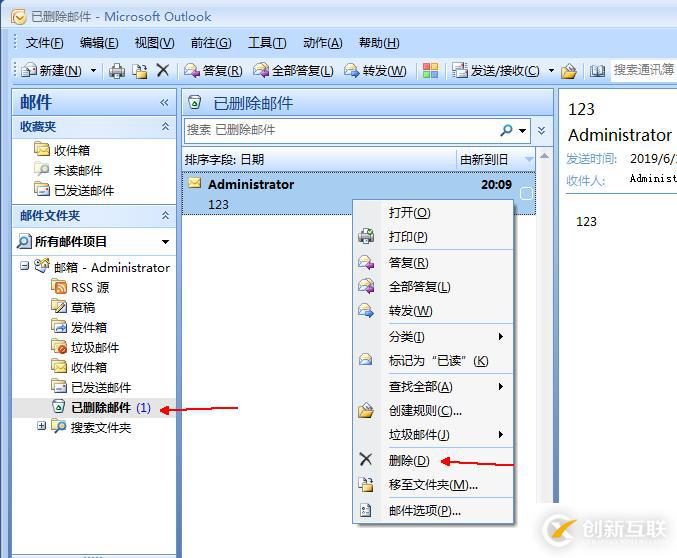Click the 搜索通讯簿 input field

tap(643, 70)
